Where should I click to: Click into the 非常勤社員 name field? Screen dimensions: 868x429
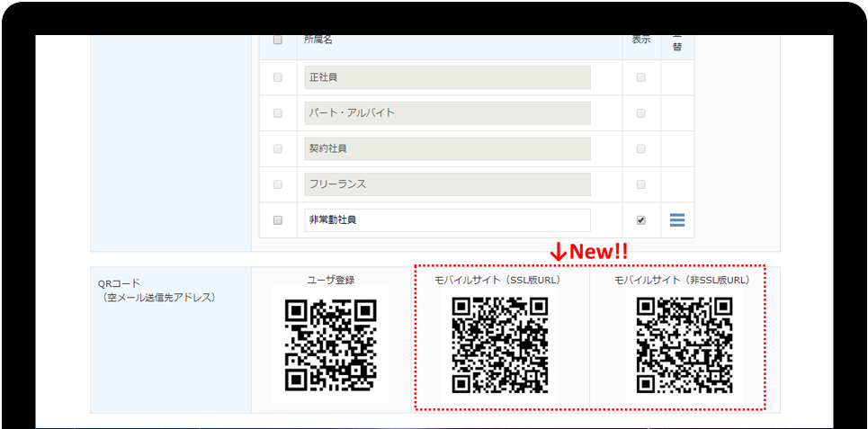tap(447, 219)
